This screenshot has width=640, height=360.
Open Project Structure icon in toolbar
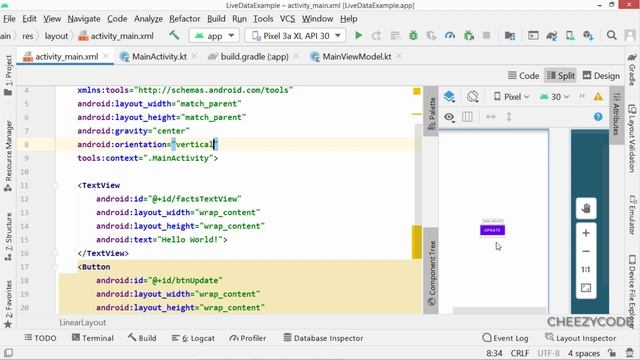tap(510, 36)
